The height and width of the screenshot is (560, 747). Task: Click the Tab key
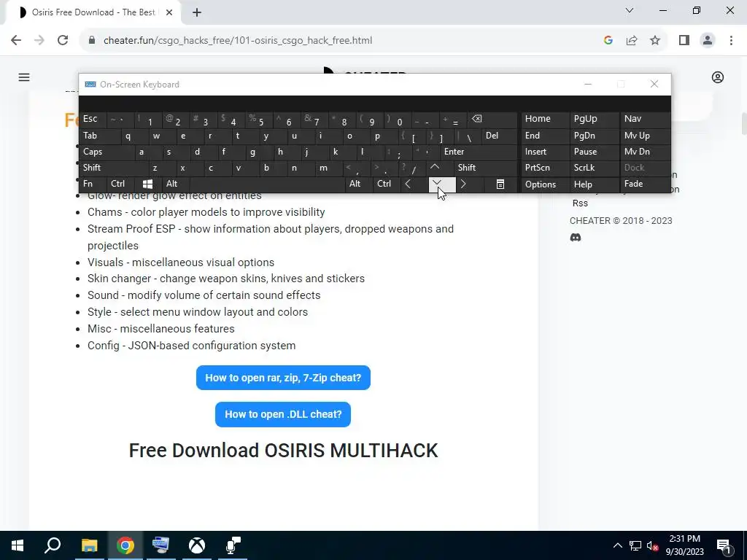(x=99, y=136)
